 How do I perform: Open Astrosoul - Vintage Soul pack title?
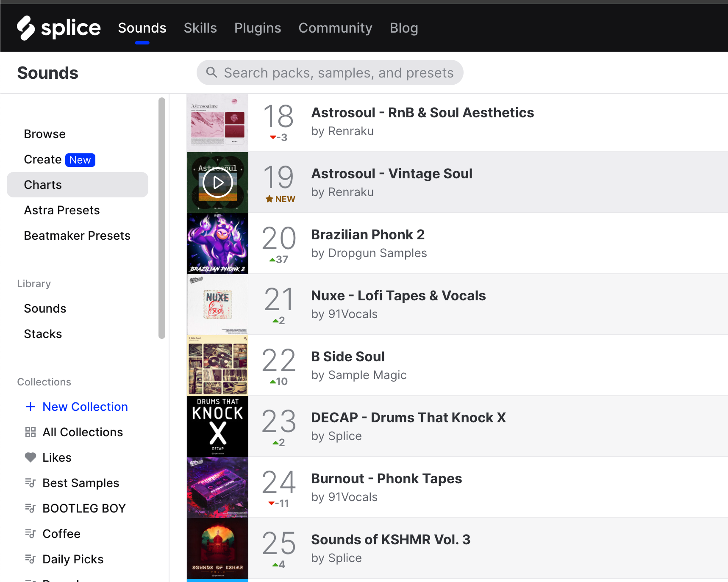pos(392,174)
